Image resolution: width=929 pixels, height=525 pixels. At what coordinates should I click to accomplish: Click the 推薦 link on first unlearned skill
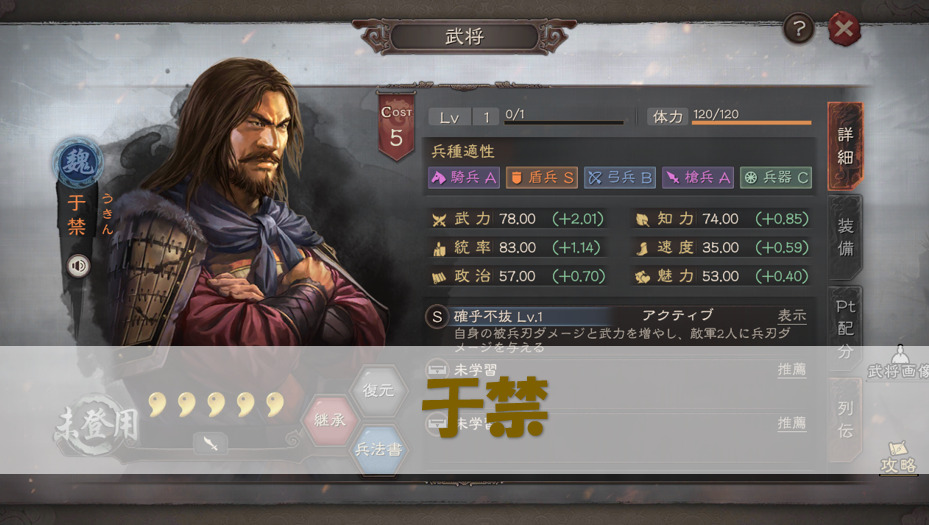coord(792,370)
